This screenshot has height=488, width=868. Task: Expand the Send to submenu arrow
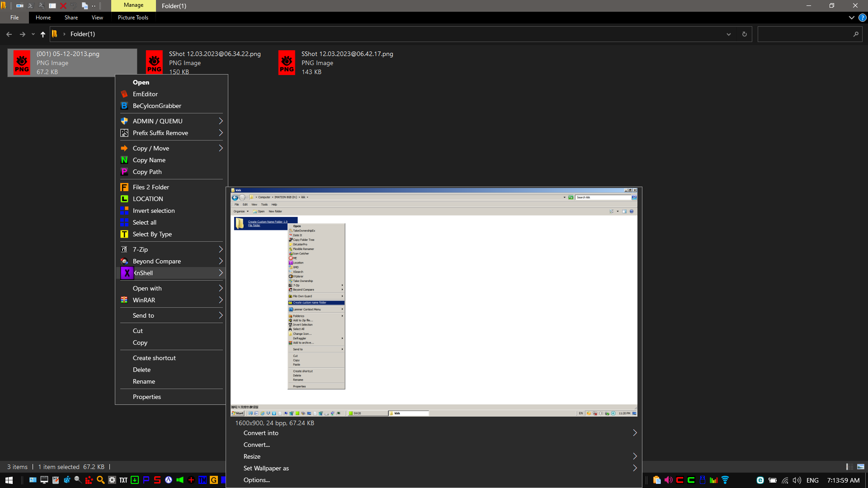pos(221,315)
